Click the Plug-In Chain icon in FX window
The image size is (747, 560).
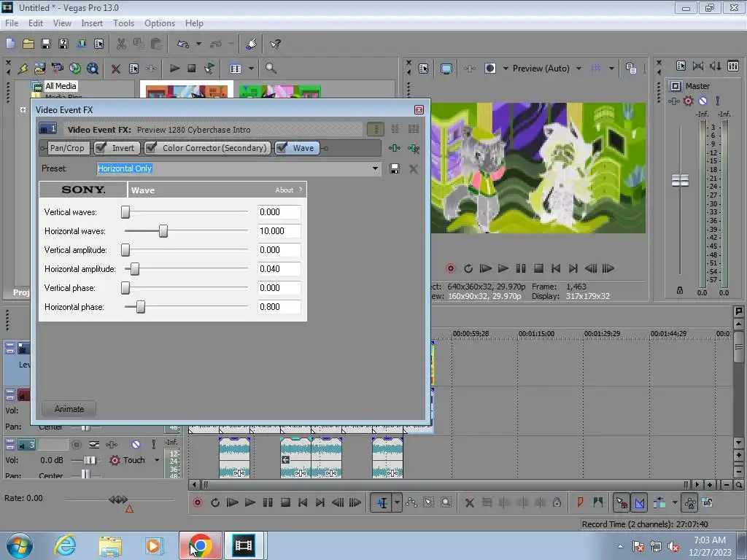click(x=395, y=148)
